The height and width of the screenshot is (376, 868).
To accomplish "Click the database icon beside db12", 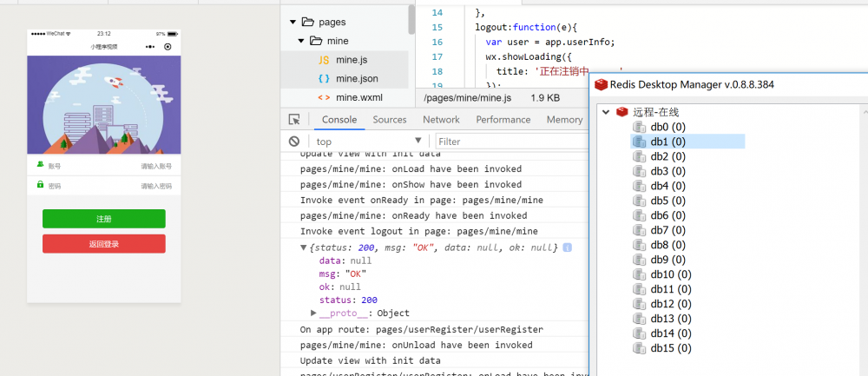I will point(640,304).
